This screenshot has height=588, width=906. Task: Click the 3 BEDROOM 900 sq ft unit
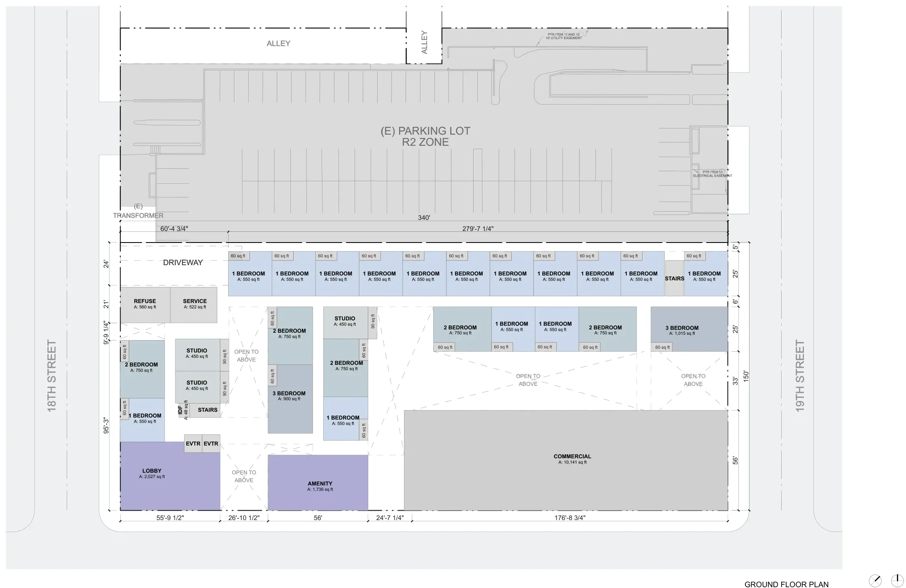point(290,399)
